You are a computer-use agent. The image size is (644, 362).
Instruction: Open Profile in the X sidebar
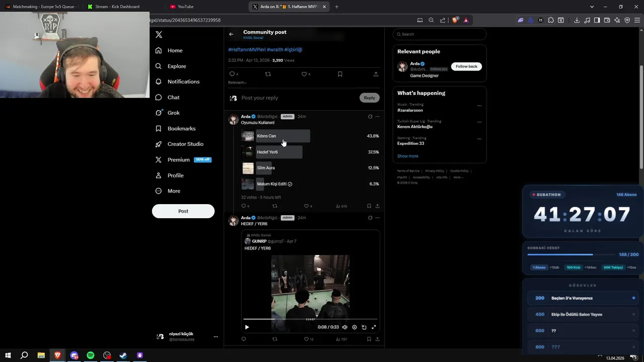point(170,175)
